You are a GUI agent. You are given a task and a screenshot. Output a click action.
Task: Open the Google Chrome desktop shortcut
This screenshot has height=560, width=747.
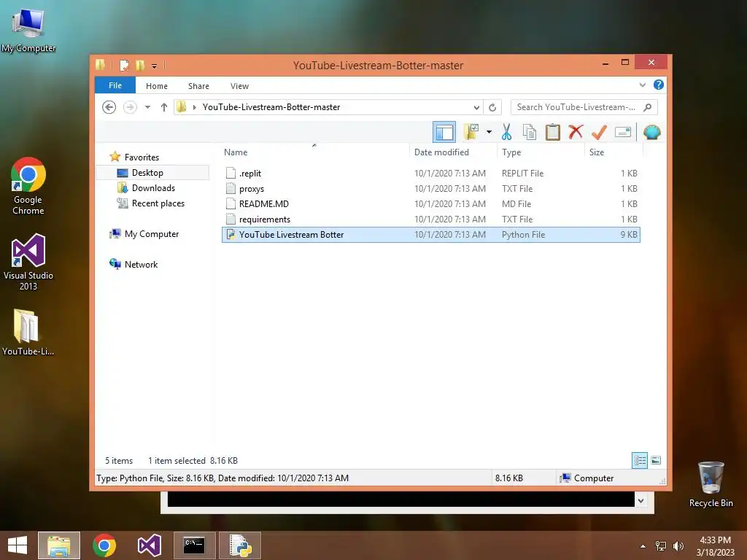click(28, 186)
